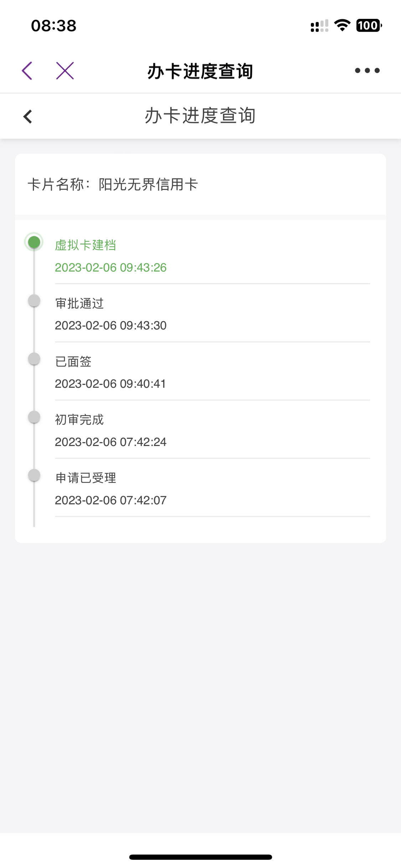Select the gray 审批通过 timeline dot
This screenshot has height=868, width=401.
coord(34,301)
